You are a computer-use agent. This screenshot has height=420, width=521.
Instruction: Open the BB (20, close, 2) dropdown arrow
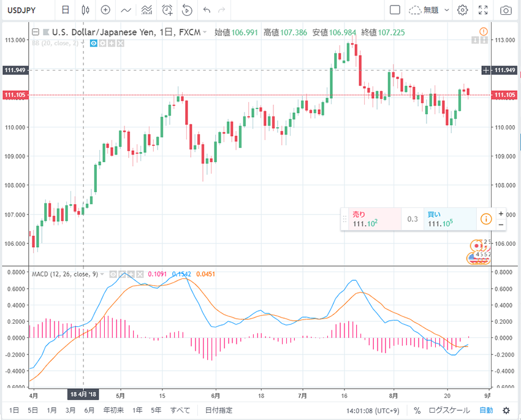click(x=82, y=43)
